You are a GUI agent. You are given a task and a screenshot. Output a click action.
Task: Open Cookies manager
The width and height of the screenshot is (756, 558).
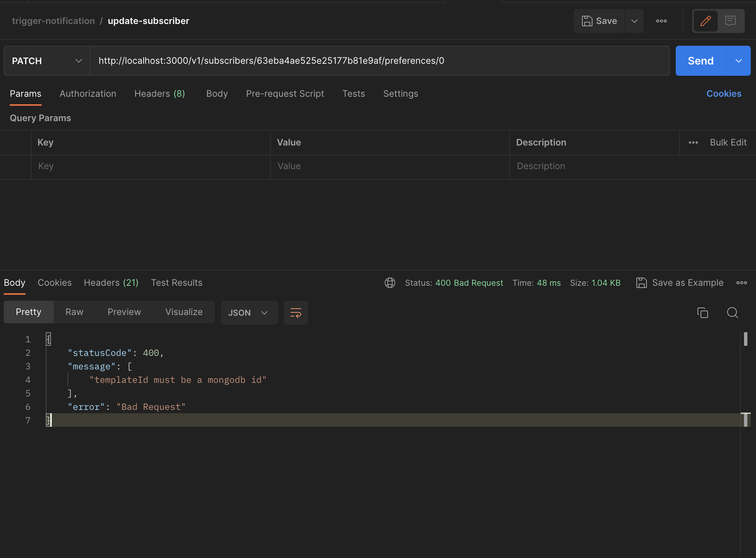tap(723, 94)
